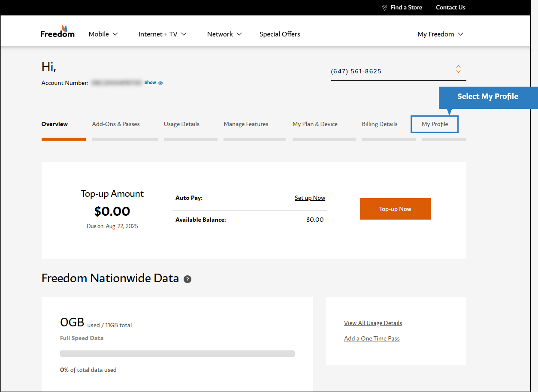Screen dimensions: 538x392
Task: Click the Available Balance label
Action: pos(200,220)
